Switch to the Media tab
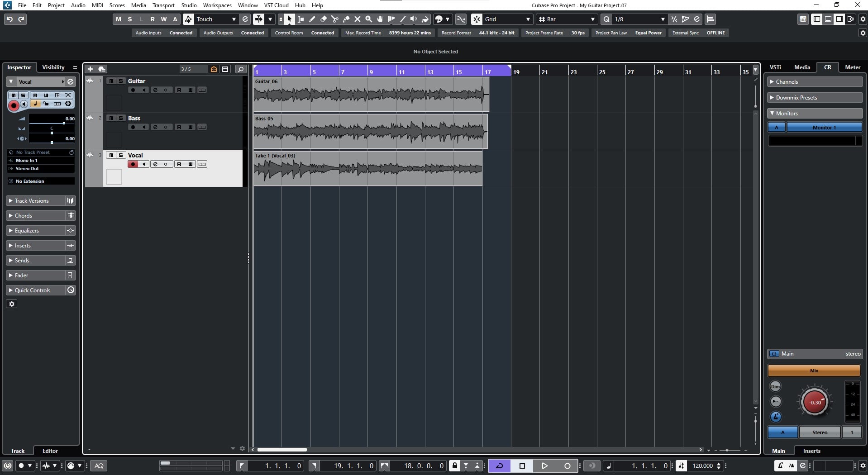The height and width of the screenshot is (475, 868). [x=802, y=67]
